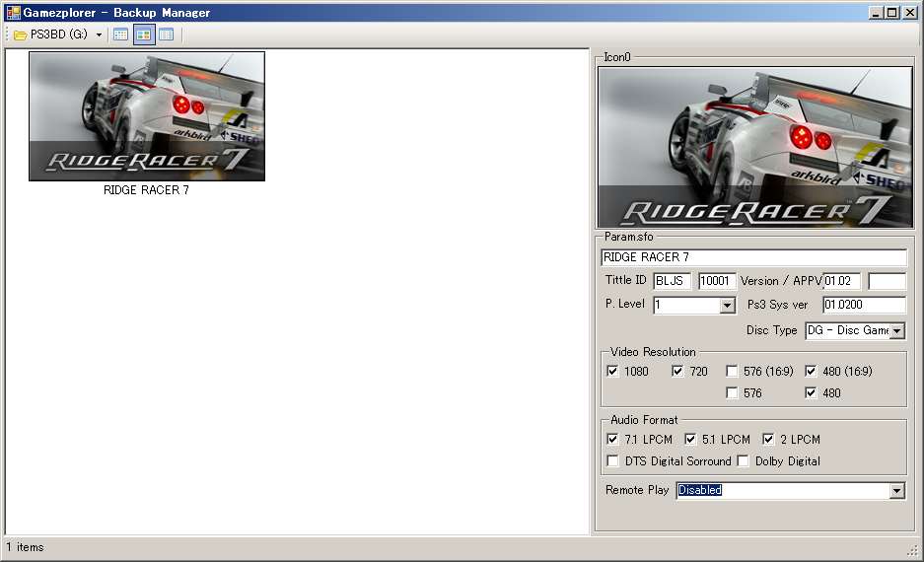Click the '1 items' status bar text

click(25, 547)
